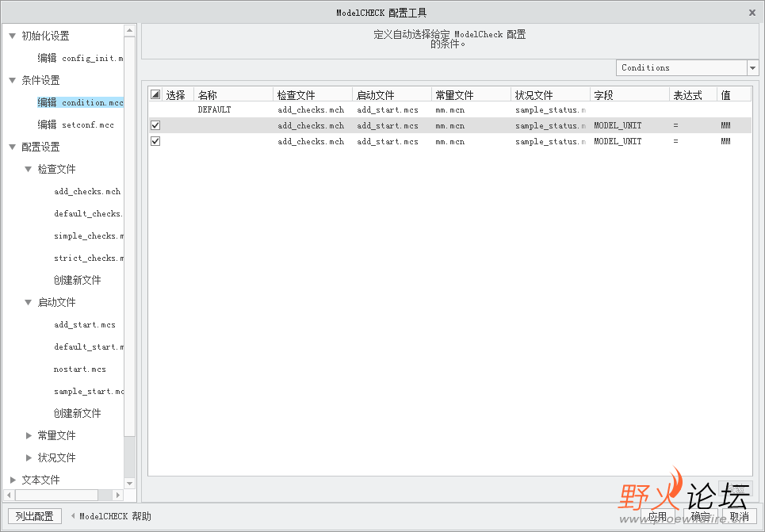This screenshot has height=532, width=765.
Task: Select default_checks file in the tree
Action: [x=88, y=213]
